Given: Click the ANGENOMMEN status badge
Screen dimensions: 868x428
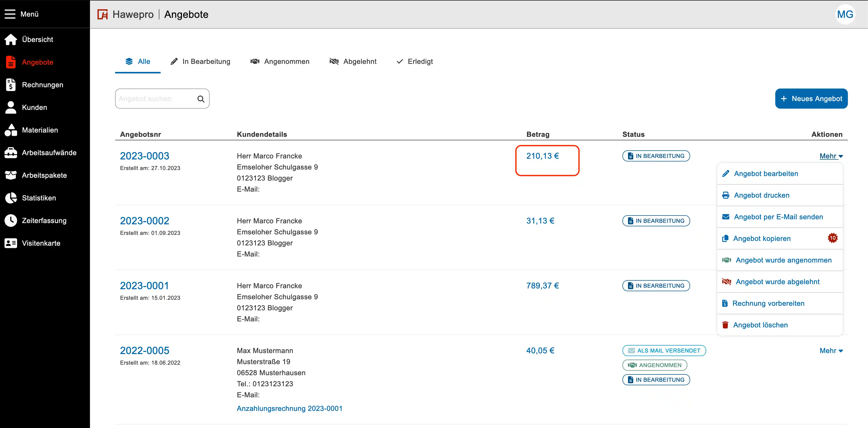Looking at the screenshot, I should pyautogui.click(x=654, y=365).
